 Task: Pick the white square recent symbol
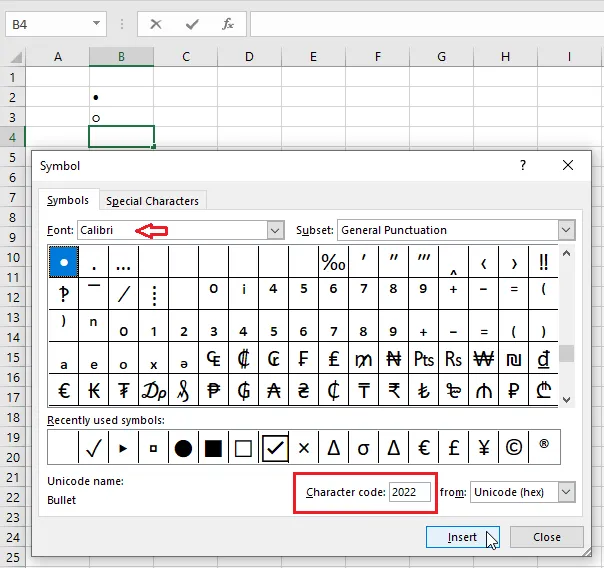tap(243, 447)
